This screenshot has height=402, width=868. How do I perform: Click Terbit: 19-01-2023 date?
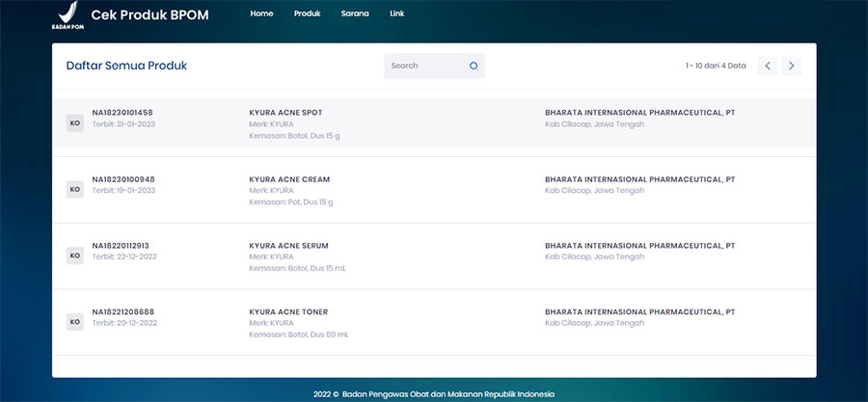123,191
